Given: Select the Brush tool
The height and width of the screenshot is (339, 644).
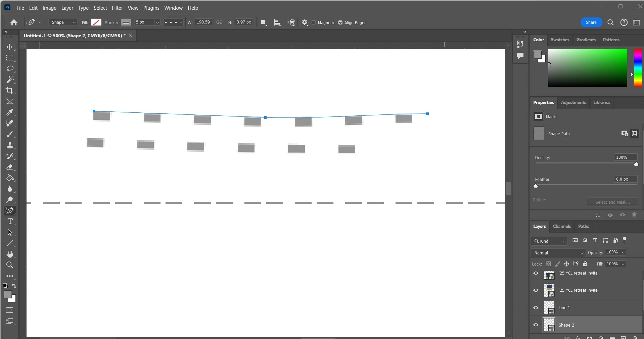Looking at the screenshot, I should point(10,134).
